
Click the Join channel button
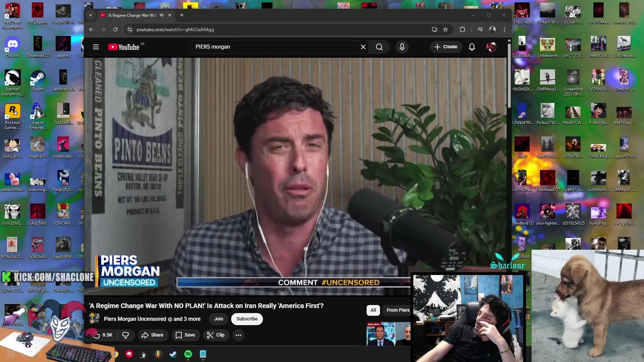pyautogui.click(x=218, y=319)
